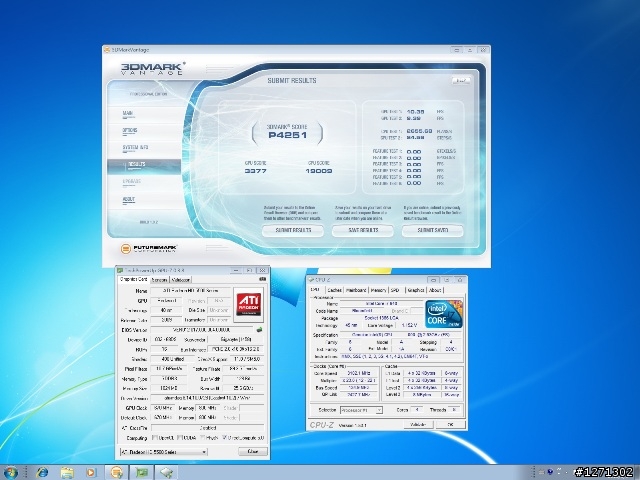Screen dimensions: 640x480
Task: Select Graphics Card tab in GPU-Z
Action: [x=133, y=280]
